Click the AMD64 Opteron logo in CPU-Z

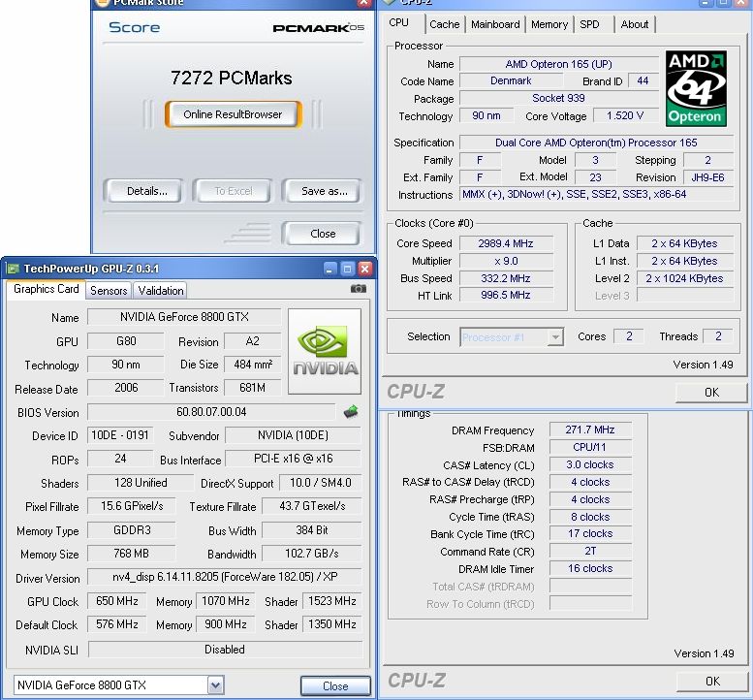coord(696,89)
